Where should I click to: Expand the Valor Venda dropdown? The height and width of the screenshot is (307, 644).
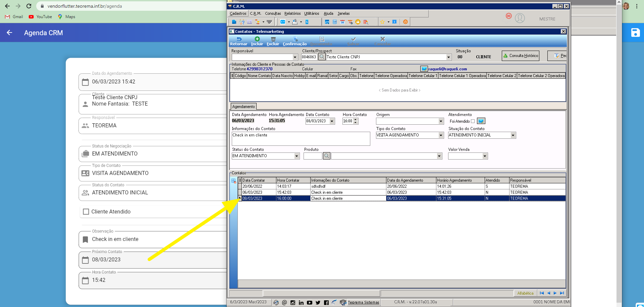click(485, 156)
